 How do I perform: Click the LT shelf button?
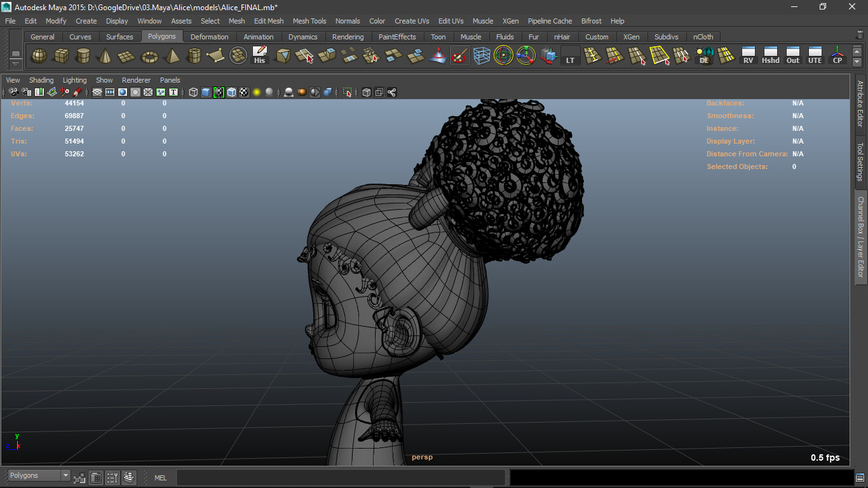click(570, 57)
